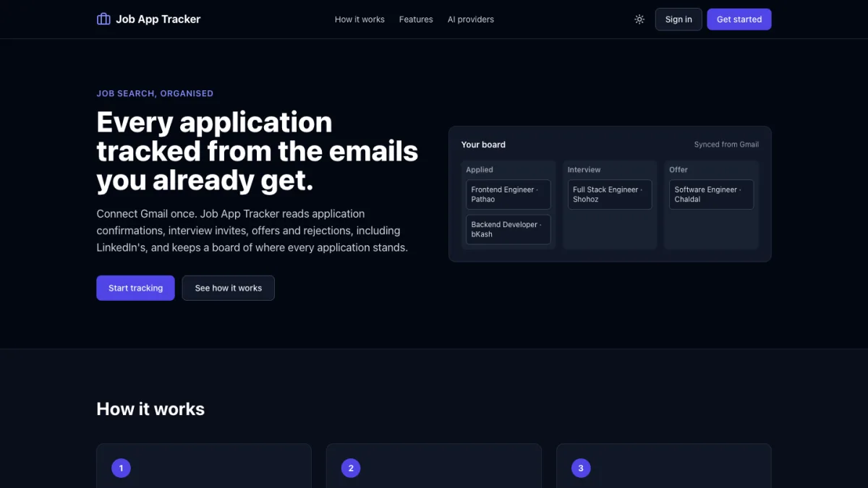Open the AI providers nav link
Viewport: 868px width, 488px height.
(x=471, y=20)
